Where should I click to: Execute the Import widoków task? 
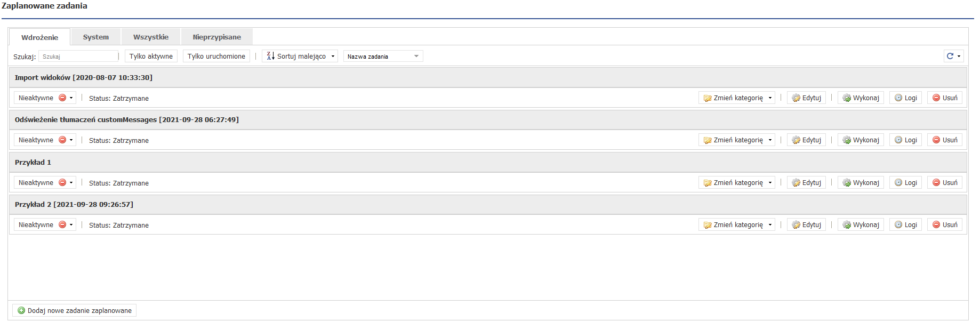(x=861, y=98)
